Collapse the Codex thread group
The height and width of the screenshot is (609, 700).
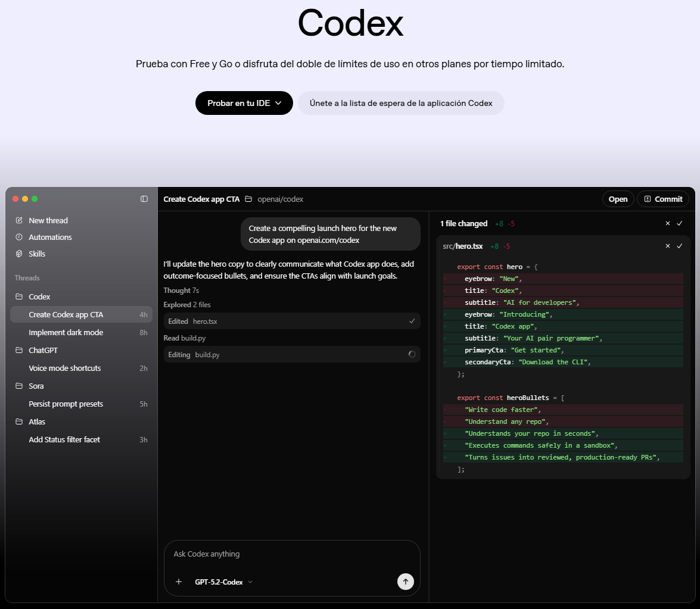click(39, 296)
